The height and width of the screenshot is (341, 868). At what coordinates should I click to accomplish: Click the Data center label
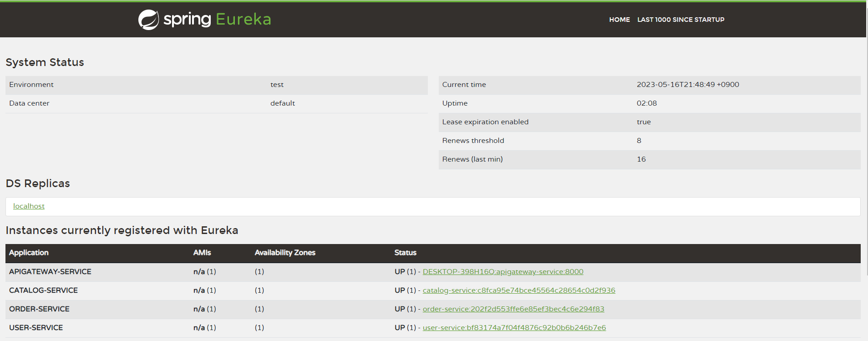pyautogui.click(x=29, y=103)
